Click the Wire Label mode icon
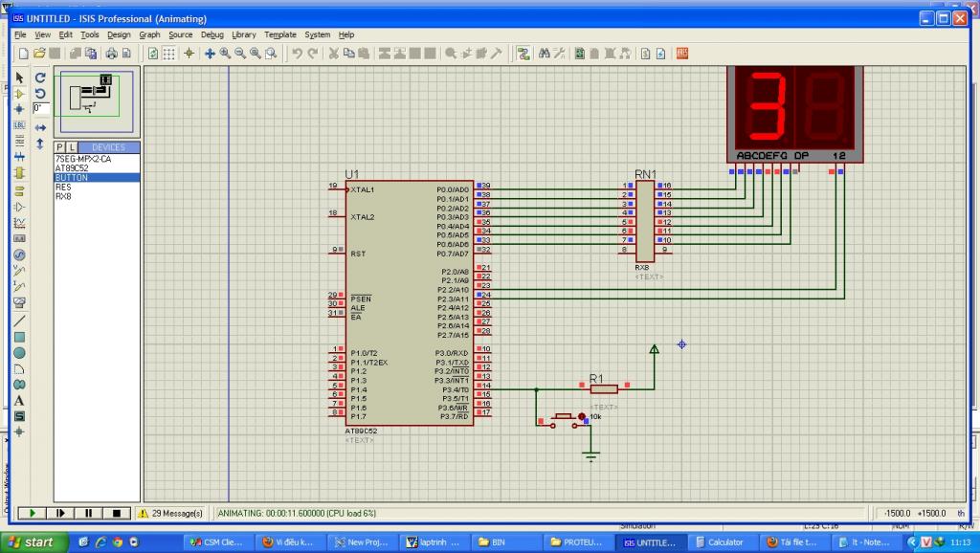 [x=19, y=125]
